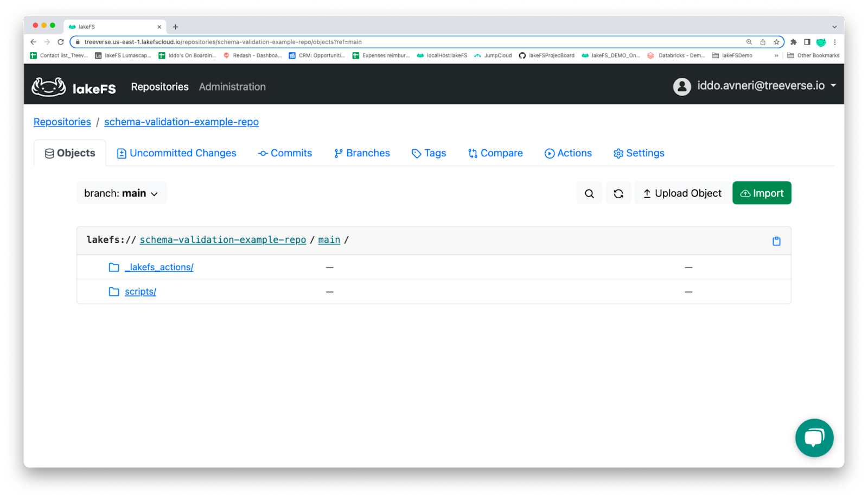Click the Upload Object button
The height and width of the screenshot is (499, 868).
pyautogui.click(x=682, y=193)
